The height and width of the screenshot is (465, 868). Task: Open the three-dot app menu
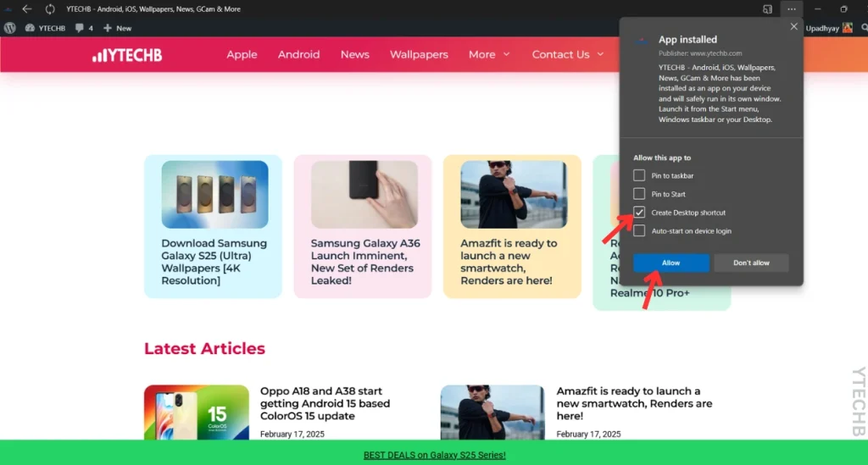[792, 8]
